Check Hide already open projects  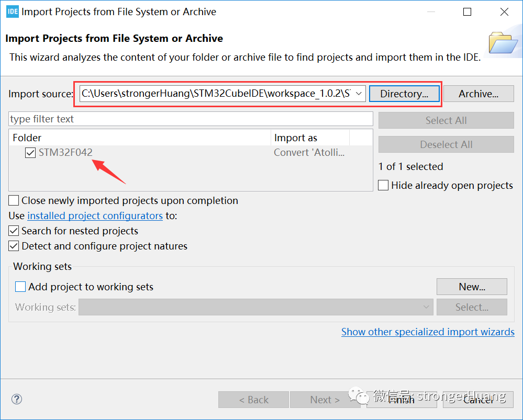[383, 185]
